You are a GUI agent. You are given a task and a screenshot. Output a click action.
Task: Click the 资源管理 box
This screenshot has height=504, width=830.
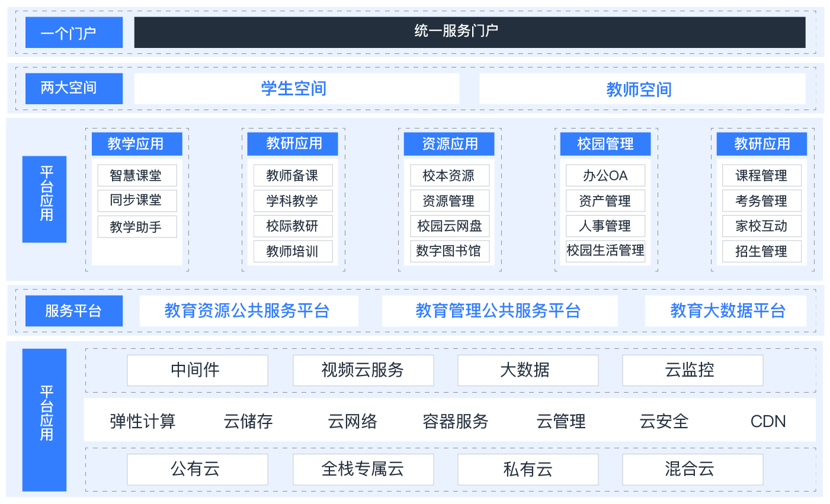click(x=450, y=201)
